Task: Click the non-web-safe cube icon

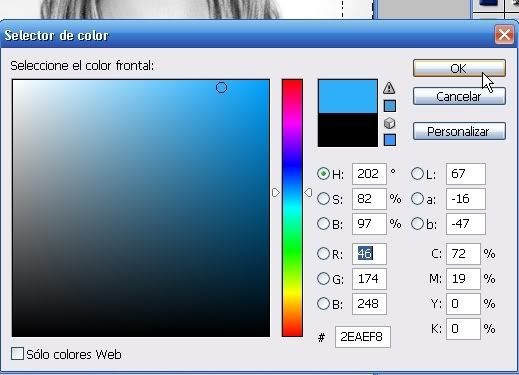Action: coord(390,123)
